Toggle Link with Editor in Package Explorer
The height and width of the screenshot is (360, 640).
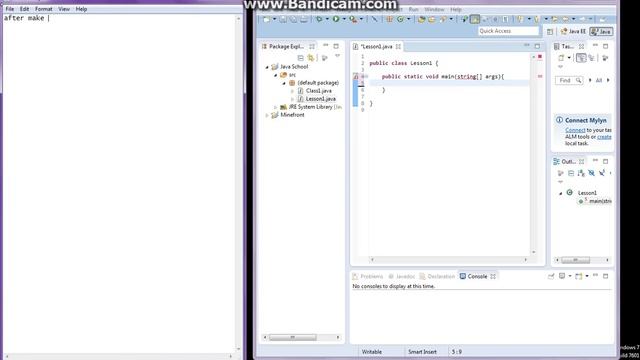click(x=311, y=58)
